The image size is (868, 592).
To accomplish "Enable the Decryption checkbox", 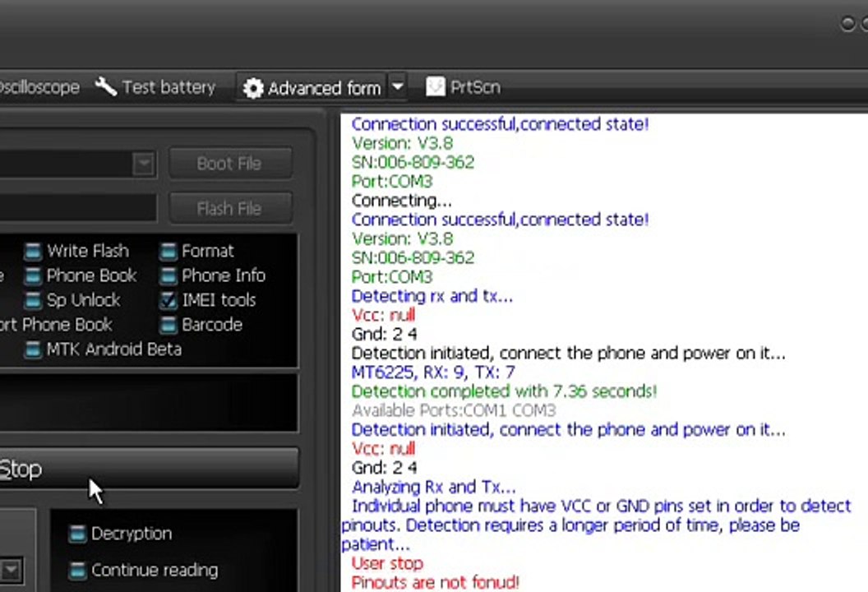I will (x=77, y=534).
